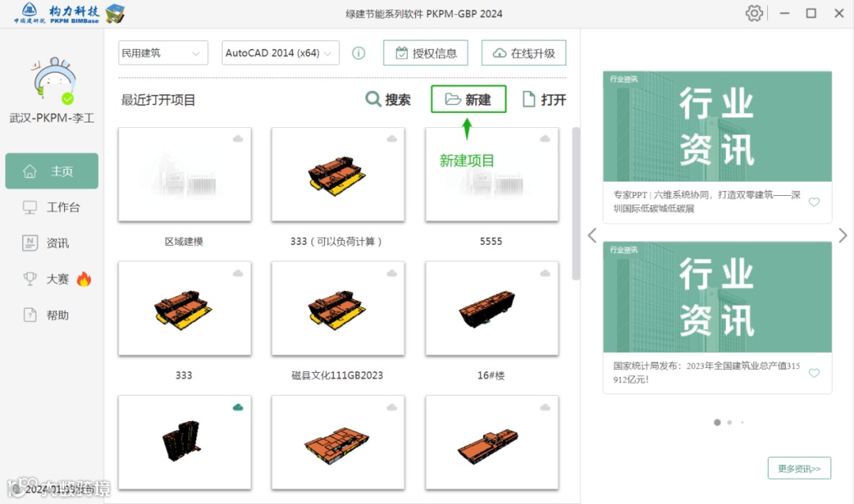Select third carousel pagination dot
The image size is (854, 504).
[x=742, y=423]
